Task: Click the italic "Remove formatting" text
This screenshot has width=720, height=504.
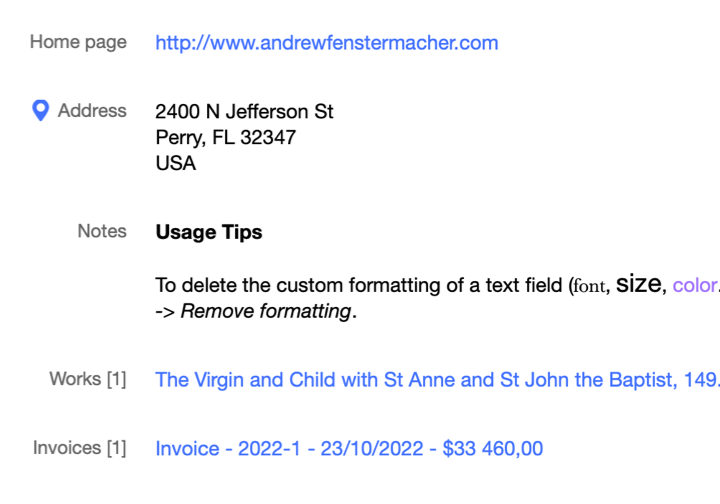Action: 265,311
